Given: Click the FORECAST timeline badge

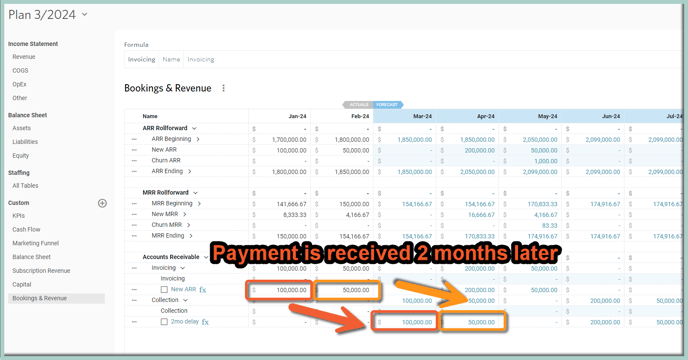Looking at the screenshot, I should [388, 104].
